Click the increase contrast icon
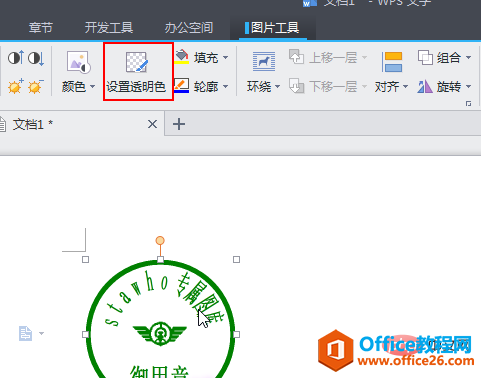This screenshot has width=481, height=378. point(16,58)
